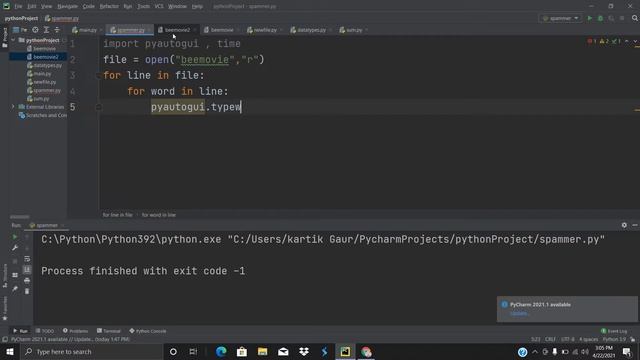Select newfile.py in project tree
The height and width of the screenshot is (360, 640).
(42, 82)
